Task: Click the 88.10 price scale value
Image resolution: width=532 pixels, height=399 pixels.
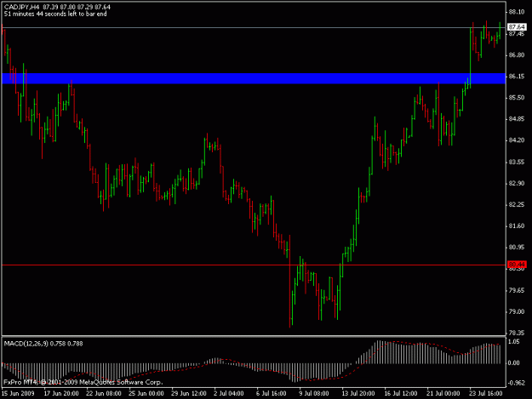Action: click(517, 12)
